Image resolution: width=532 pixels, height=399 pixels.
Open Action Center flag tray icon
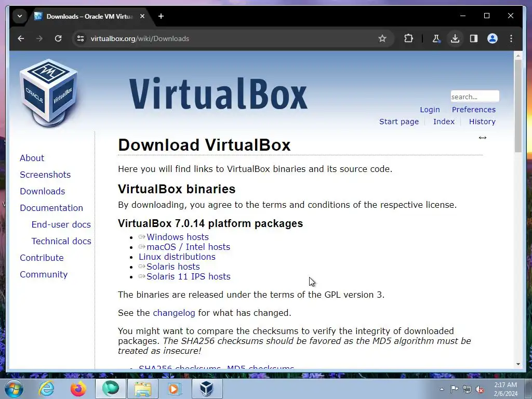click(454, 389)
